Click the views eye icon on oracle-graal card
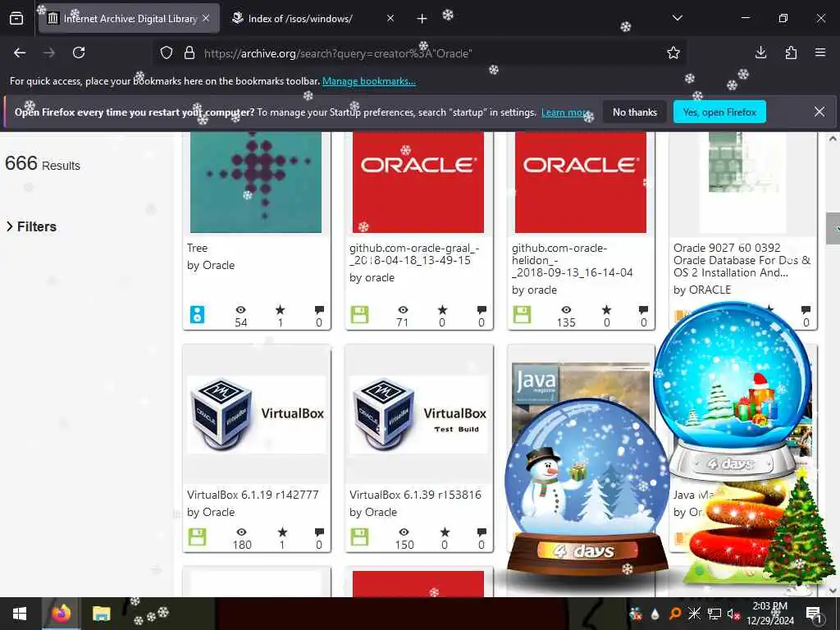This screenshot has height=630, width=840. click(403, 309)
